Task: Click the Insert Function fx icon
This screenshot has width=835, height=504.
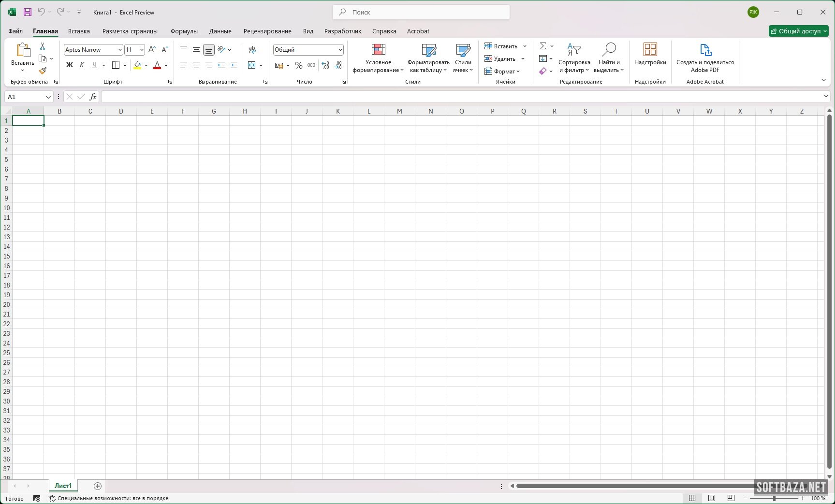Action: coord(93,97)
